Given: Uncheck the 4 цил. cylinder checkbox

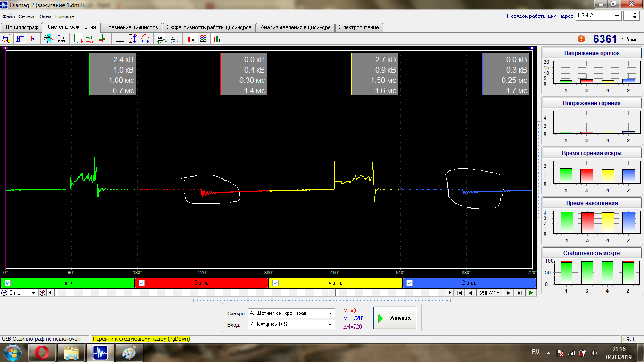Looking at the screenshot, I should [x=276, y=283].
